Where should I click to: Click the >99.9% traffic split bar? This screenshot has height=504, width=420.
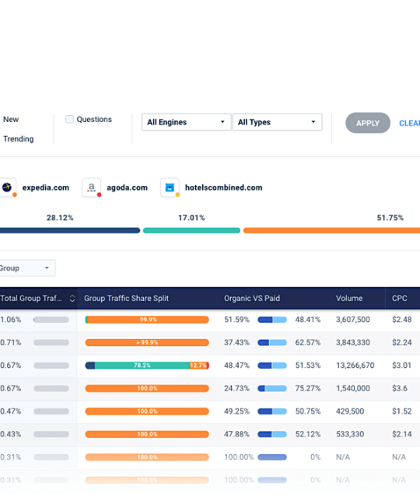[x=147, y=343]
